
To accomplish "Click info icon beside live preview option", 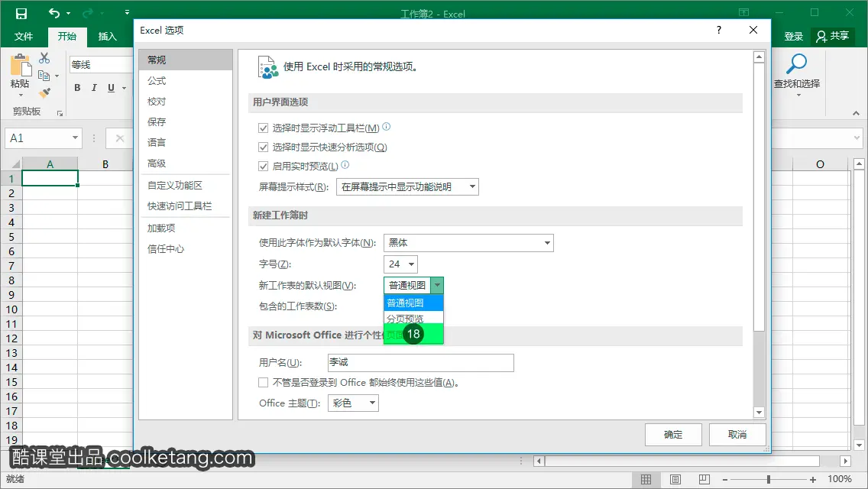I will pyautogui.click(x=345, y=164).
